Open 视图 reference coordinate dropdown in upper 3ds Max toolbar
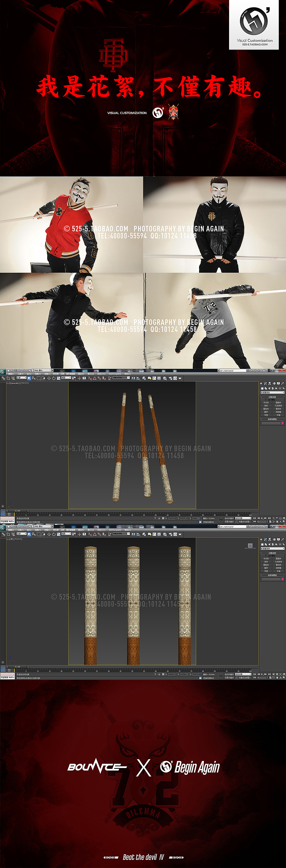The width and height of the screenshot is (286, 868). [66, 378]
